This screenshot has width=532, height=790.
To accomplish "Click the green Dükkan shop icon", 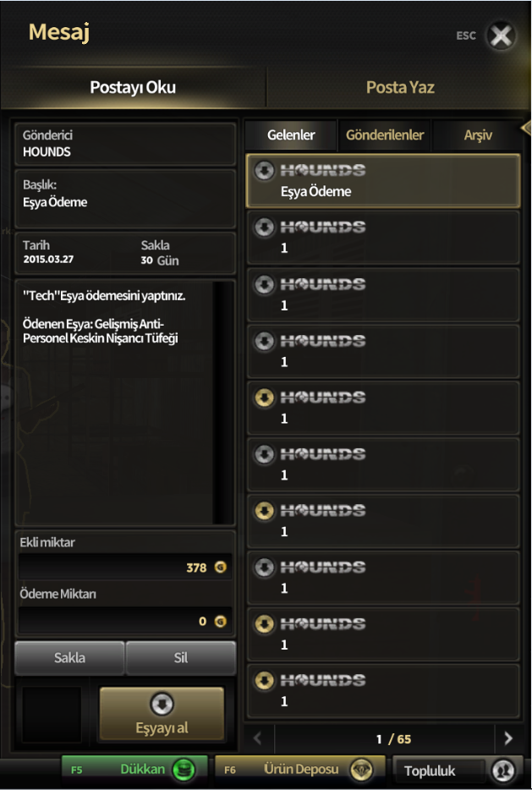I will coord(184,770).
